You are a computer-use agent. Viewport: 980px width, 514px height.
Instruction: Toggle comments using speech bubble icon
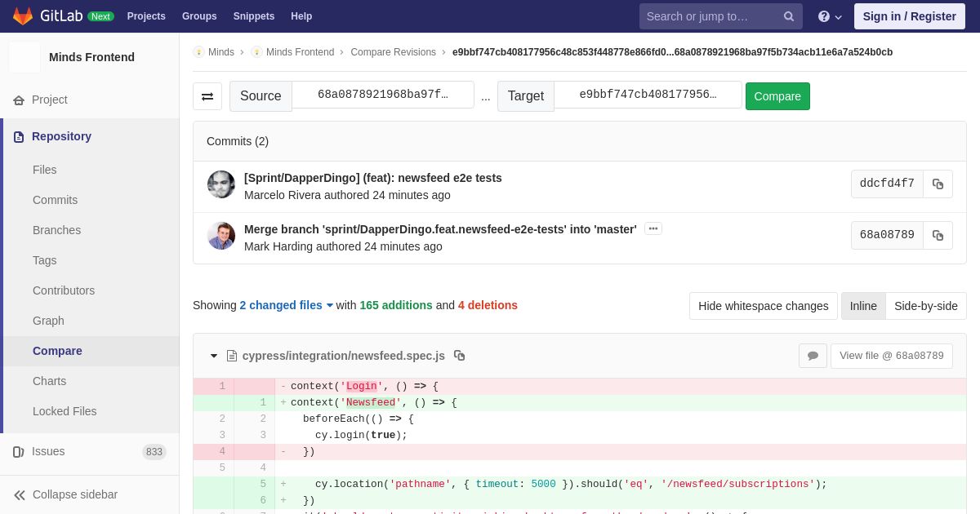coord(813,356)
